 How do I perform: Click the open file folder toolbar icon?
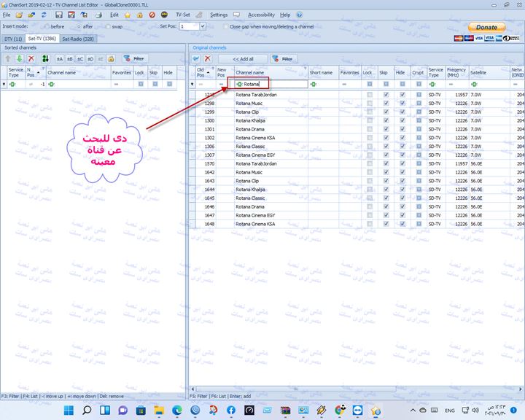(x=20, y=15)
